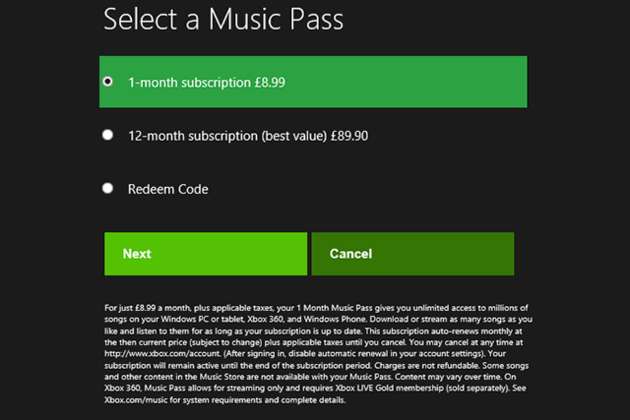This screenshot has height=420, width=630.
Task: Cancel the Music Pass selection
Action: pos(412,254)
